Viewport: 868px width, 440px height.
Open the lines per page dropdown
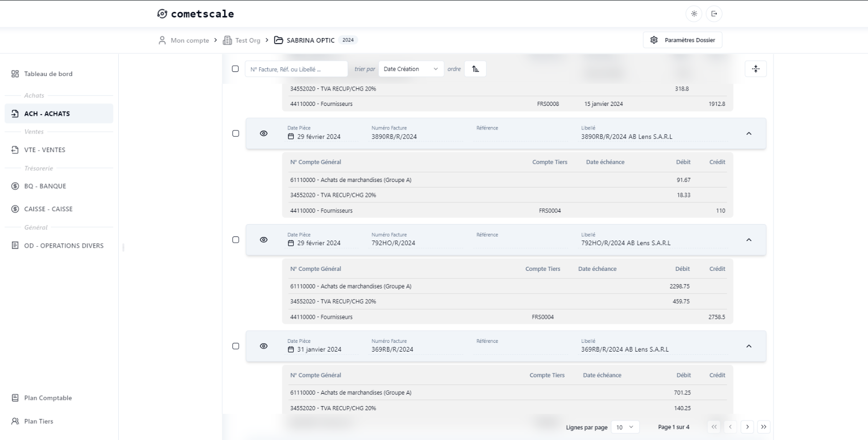pyautogui.click(x=625, y=427)
